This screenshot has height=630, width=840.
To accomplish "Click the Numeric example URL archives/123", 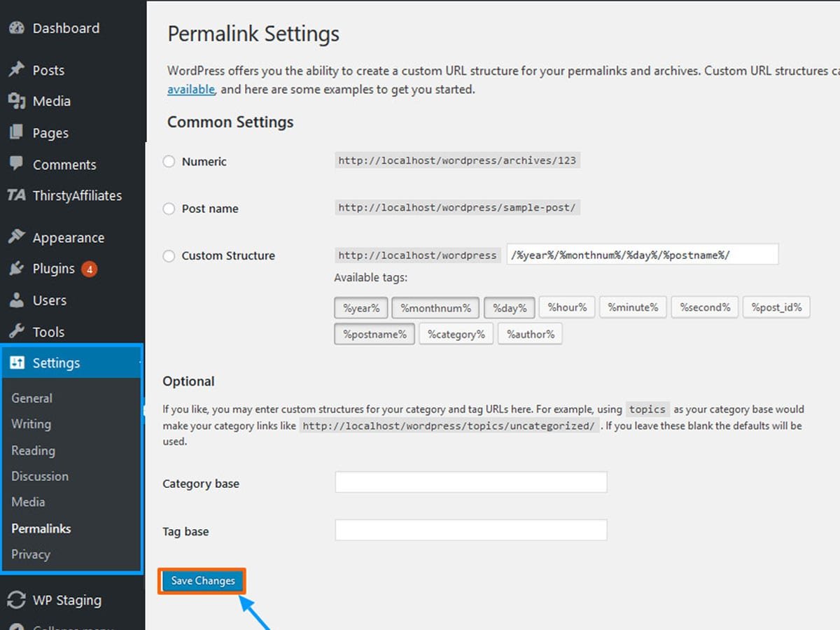I will [x=457, y=160].
